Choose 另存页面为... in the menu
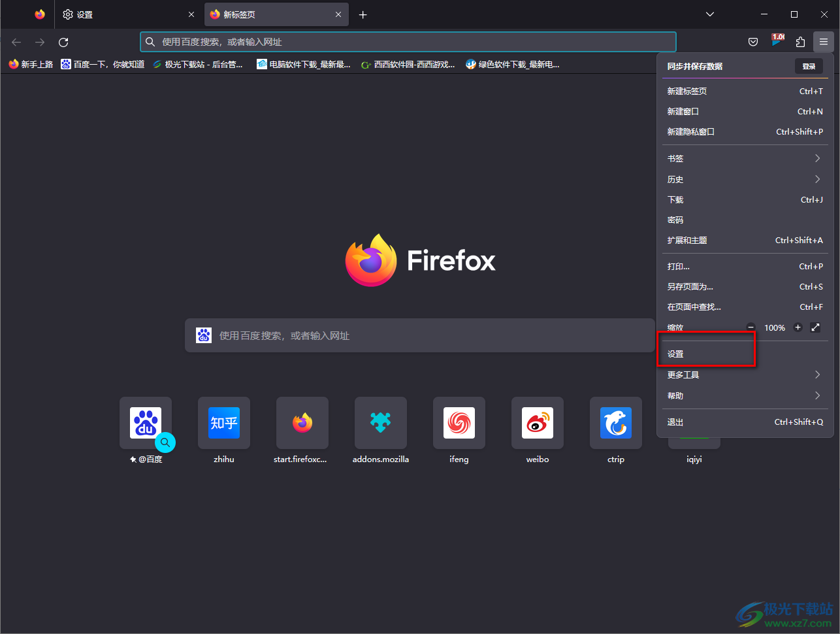This screenshot has width=840, height=634. coord(745,286)
